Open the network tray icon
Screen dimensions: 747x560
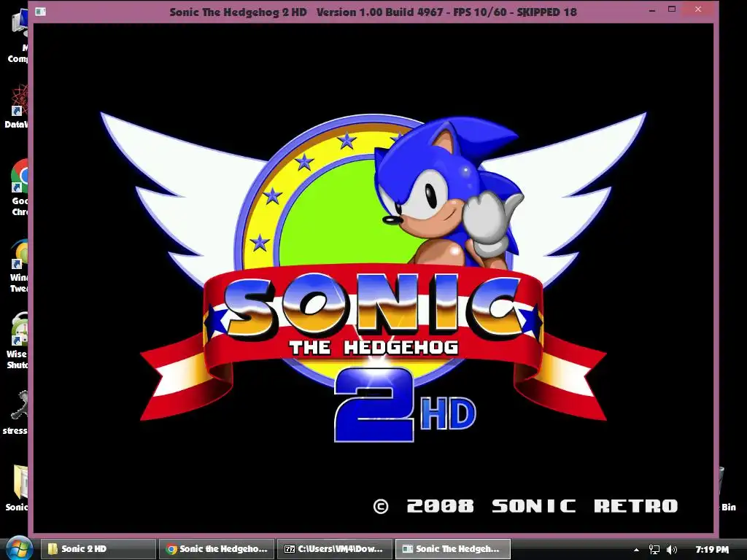pos(654,550)
